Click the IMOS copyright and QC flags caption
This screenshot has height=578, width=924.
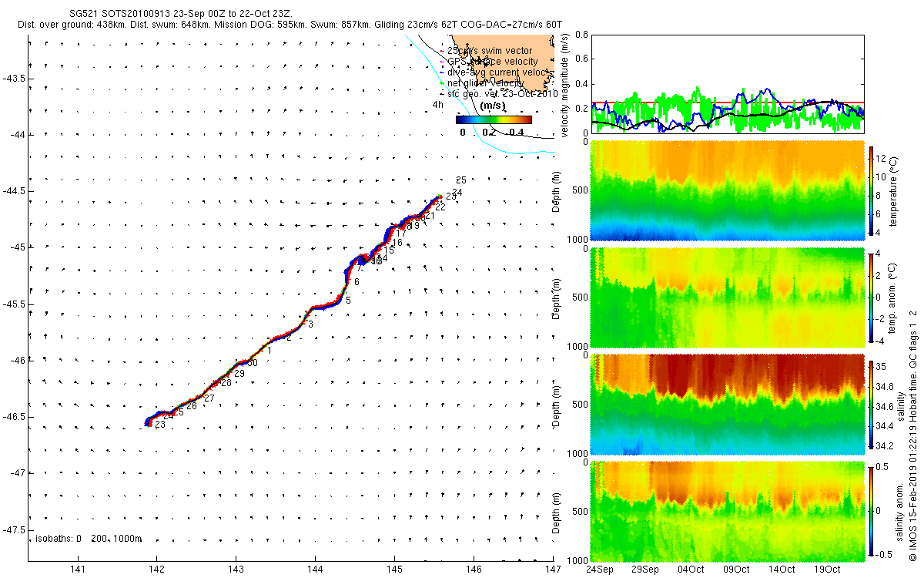[x=912, y=436]
